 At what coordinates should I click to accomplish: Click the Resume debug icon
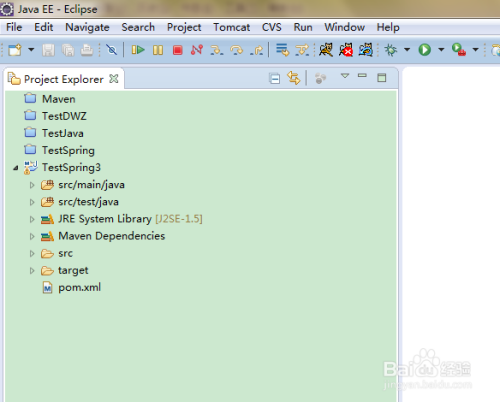(x=138, y=50)
